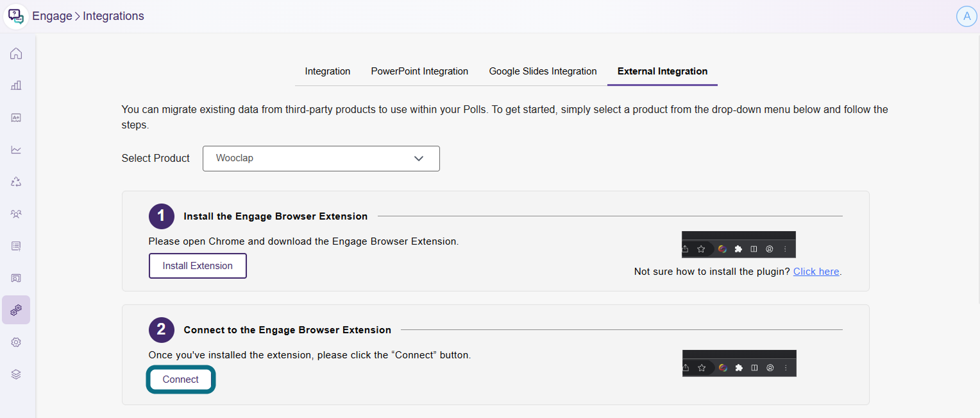The width and height of the screenshot is (980, 418).
Task: Open the Google Slides Integration tab
Action: (x=543, y=71)
